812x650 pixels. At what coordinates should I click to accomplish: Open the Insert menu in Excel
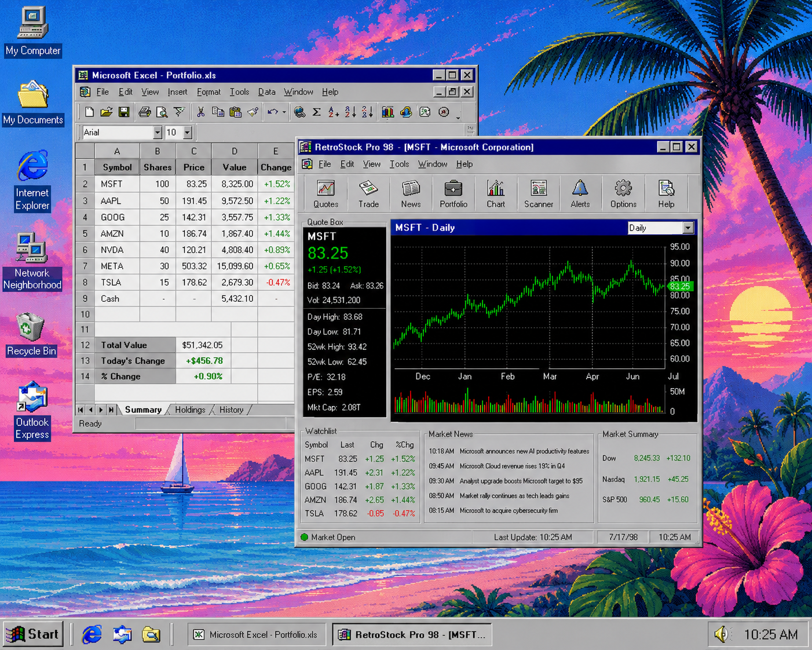tap(177, 92)
